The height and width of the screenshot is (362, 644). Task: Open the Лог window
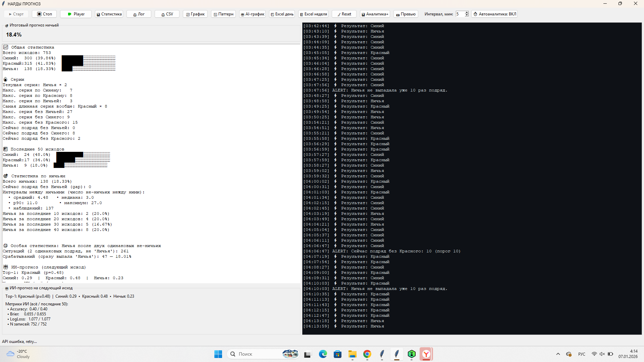pos(139,14)
